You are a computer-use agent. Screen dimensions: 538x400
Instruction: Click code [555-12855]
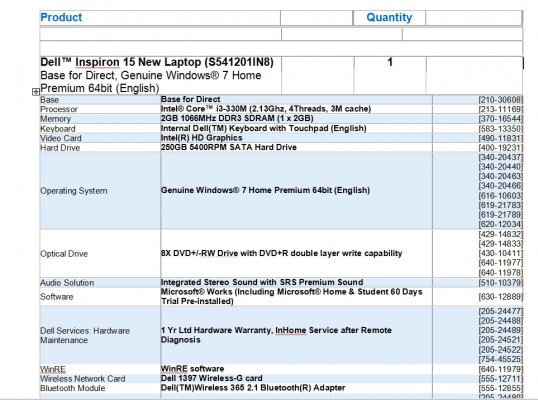point(501,388)
